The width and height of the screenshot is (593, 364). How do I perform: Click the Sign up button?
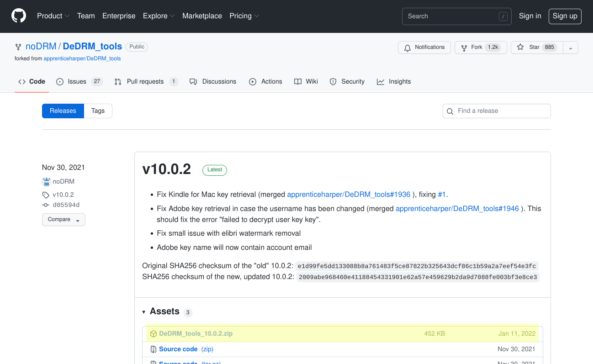coord(565,16)
